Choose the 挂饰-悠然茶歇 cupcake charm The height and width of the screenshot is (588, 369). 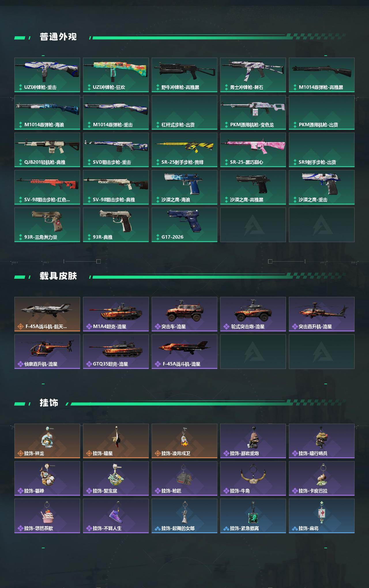click(47, 516)
